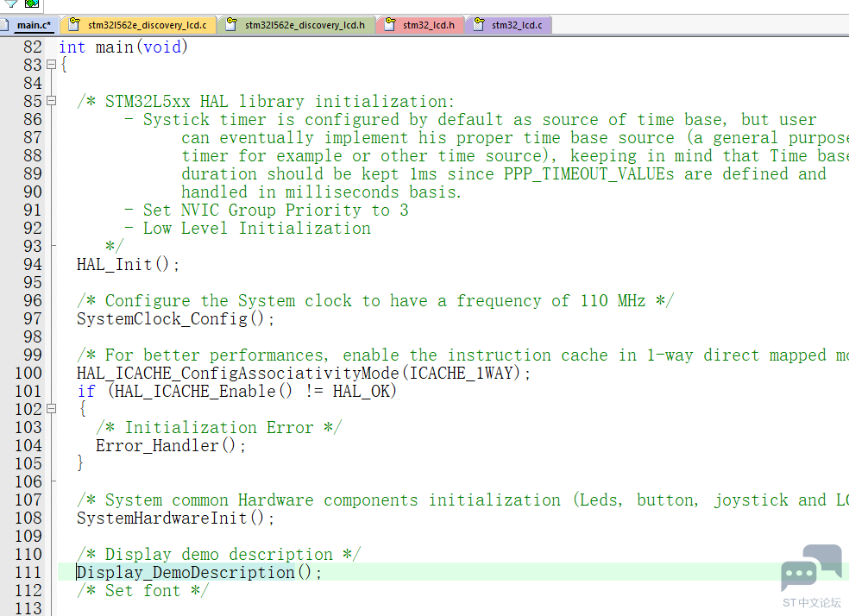Click the '/* Set font */' comment

[143, 591]
